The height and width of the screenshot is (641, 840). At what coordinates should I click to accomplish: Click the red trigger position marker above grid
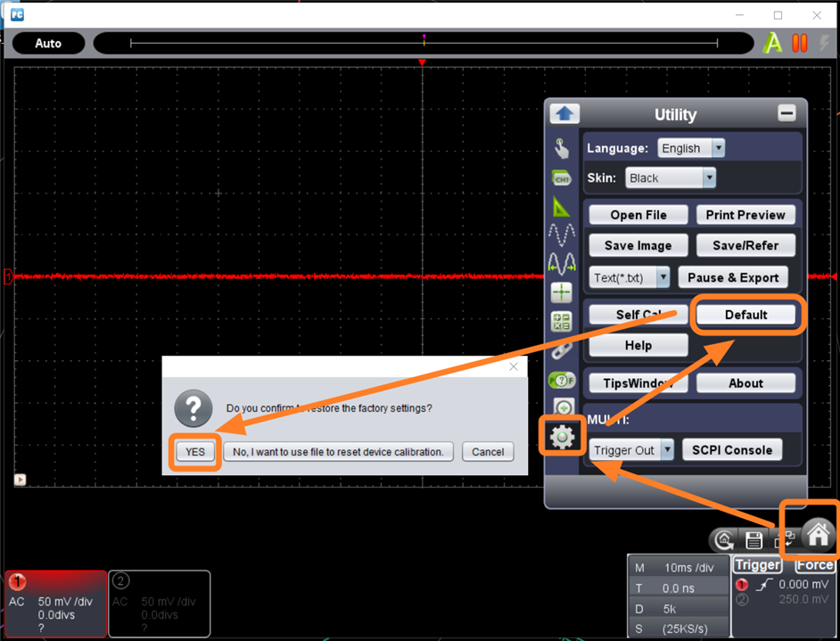422,62
